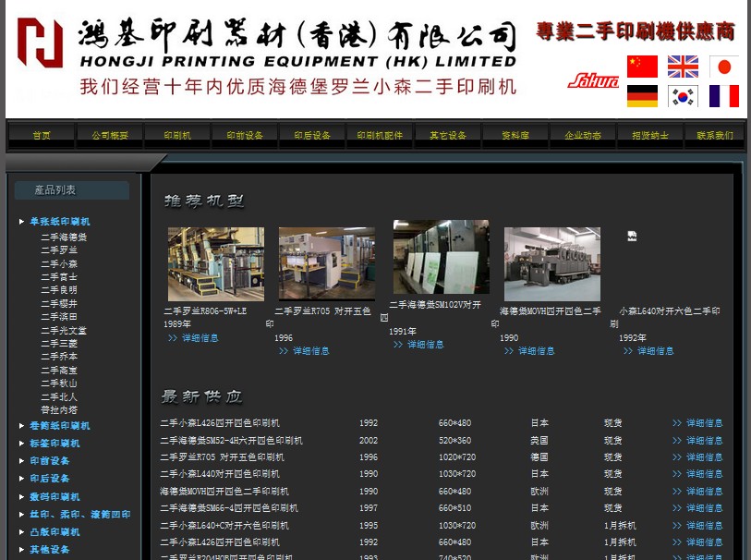Image resolution: width=751 pixels, height=560 pixels.
Task: Expand 凸版印刷机 category arrow
Action: (21, 532)
